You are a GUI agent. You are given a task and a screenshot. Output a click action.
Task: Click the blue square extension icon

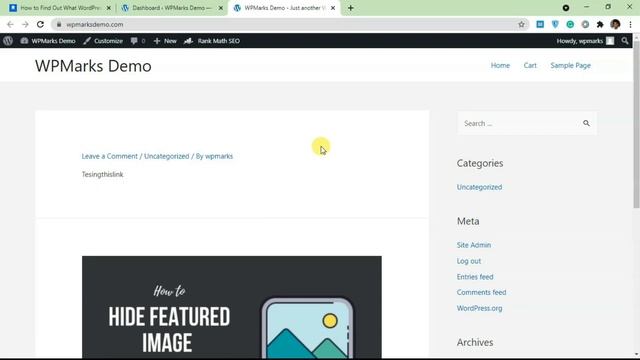[540, 24]
